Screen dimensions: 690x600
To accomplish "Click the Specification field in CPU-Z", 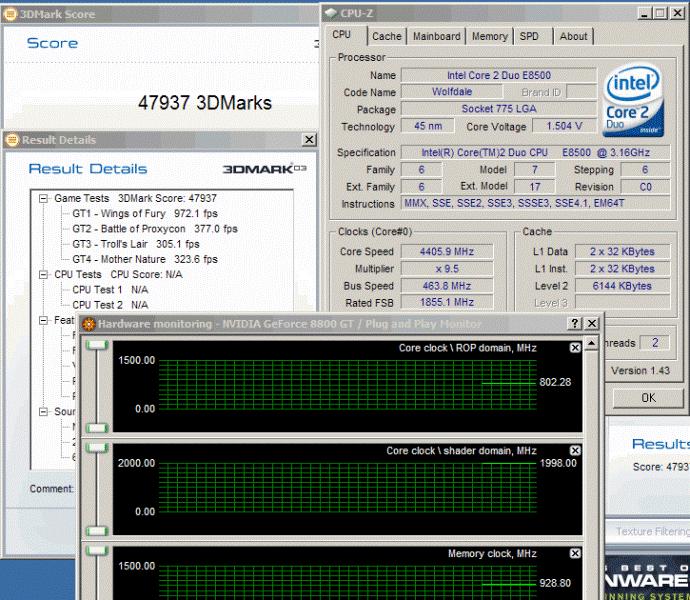I will click(x=535, y=152).
